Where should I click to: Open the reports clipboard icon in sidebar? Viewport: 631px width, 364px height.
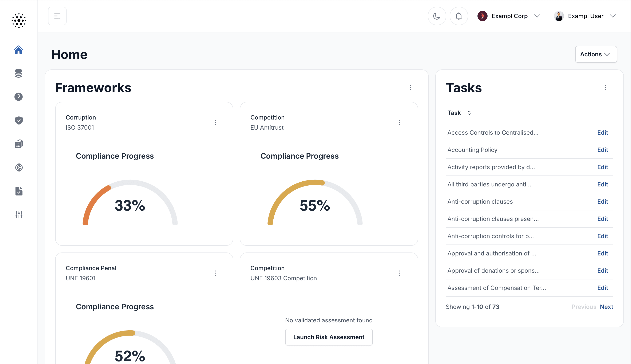[19, 144]
